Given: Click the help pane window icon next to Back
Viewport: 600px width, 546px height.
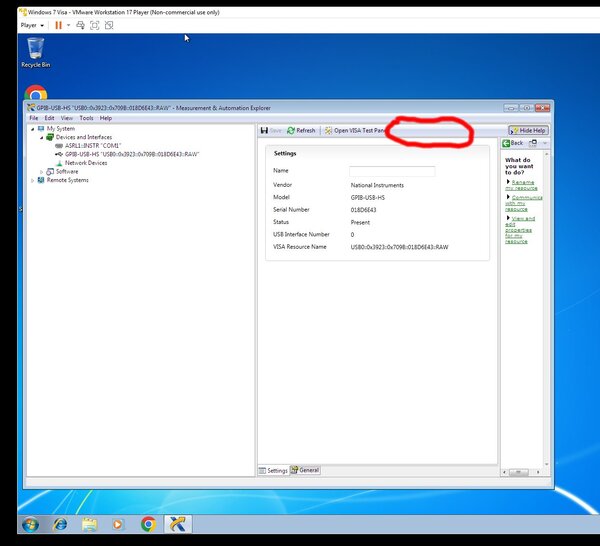Looking at the screenshot, I should [533, 143].
